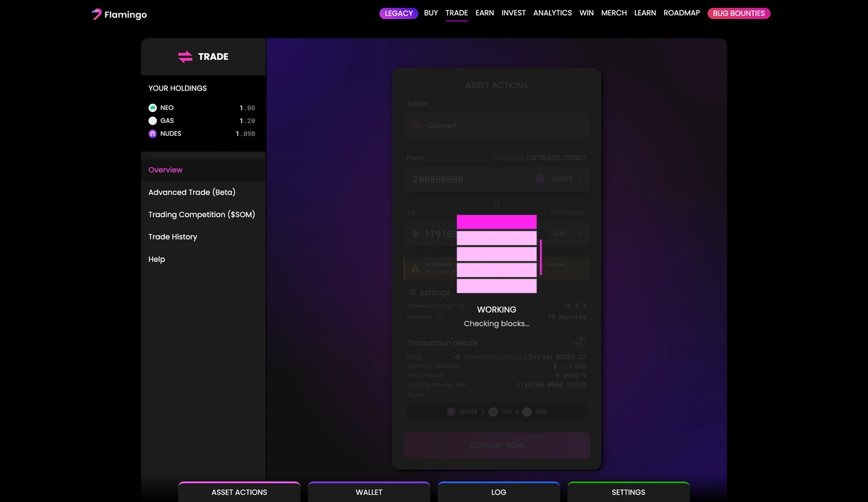This screenshot has width=868, height=502.
Task: Open the MERCH navigation item
Action: tap(614, 13)
